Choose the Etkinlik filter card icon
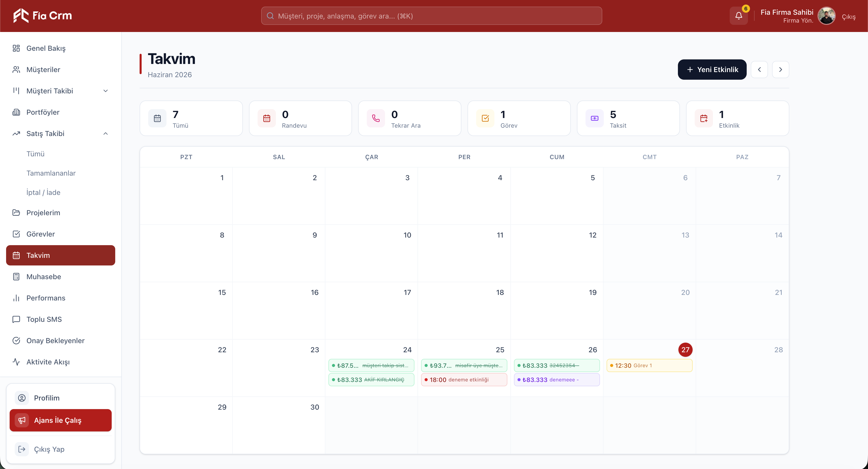The image size is (868, 469). 704,118
